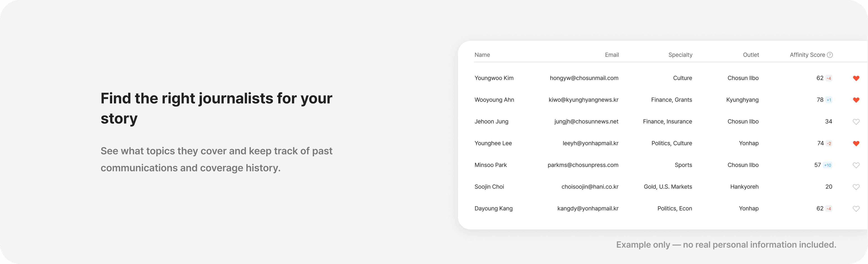Click the Outlet column header
The height and width of the screenshot is (264, 868).
click(751, 55)
